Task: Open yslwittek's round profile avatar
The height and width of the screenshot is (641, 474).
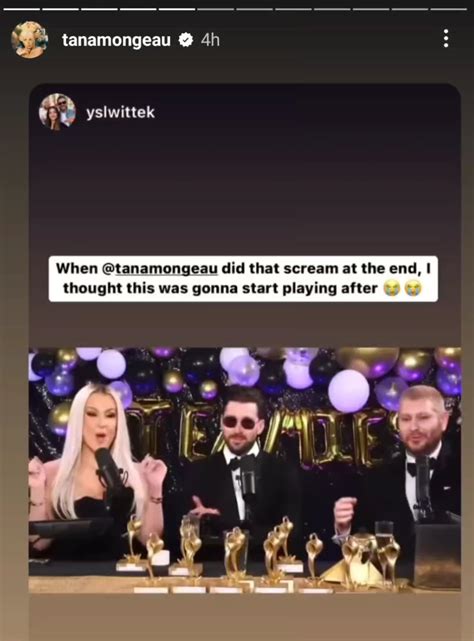Action: click(x=57, y=112)
